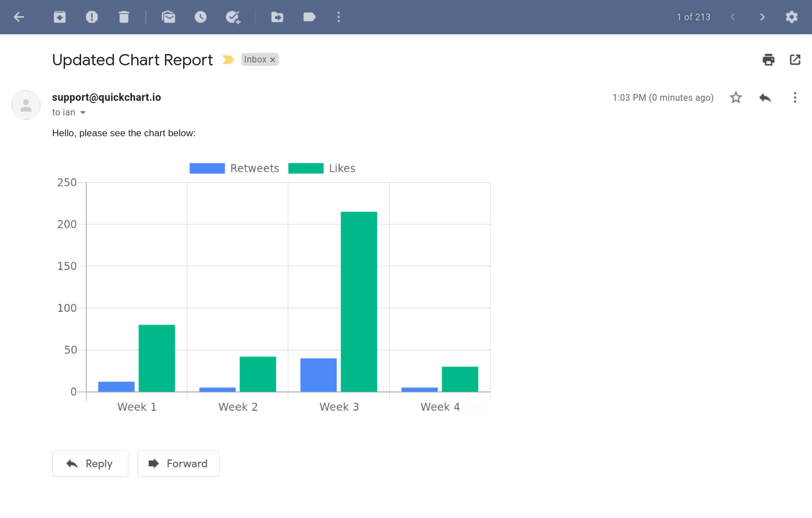Open the toolbar overflow menu
Screen dimensions: 812x518
tap(338, 17)
